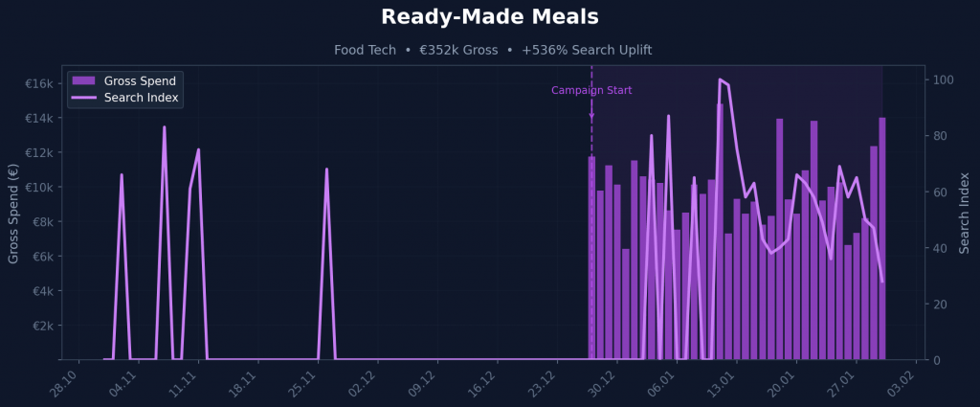
Task: Click the Gross Spend (€) axis title
Action: coord(13,213)
